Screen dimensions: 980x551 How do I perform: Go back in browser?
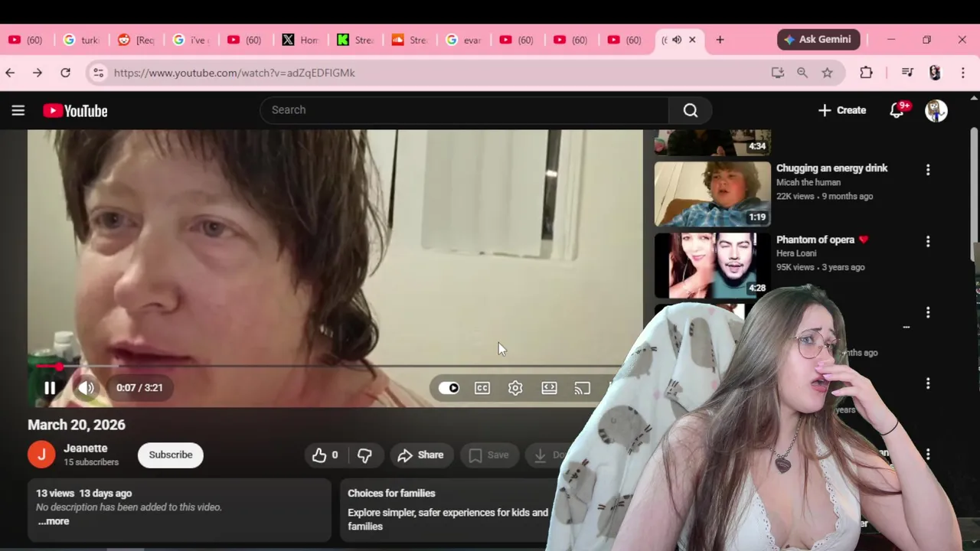pos(10,73)
